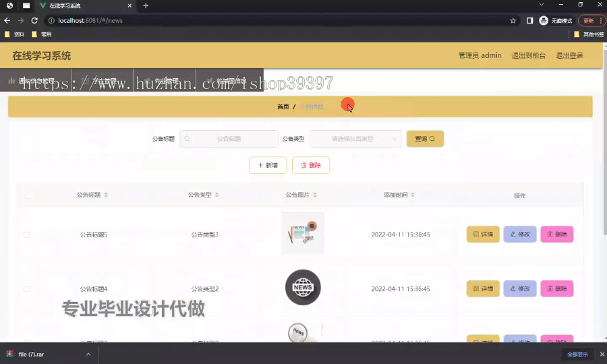Click the 删除 batch delete button above table
The width and height of the screenshot is (607, 364).
tap(311, 165)
